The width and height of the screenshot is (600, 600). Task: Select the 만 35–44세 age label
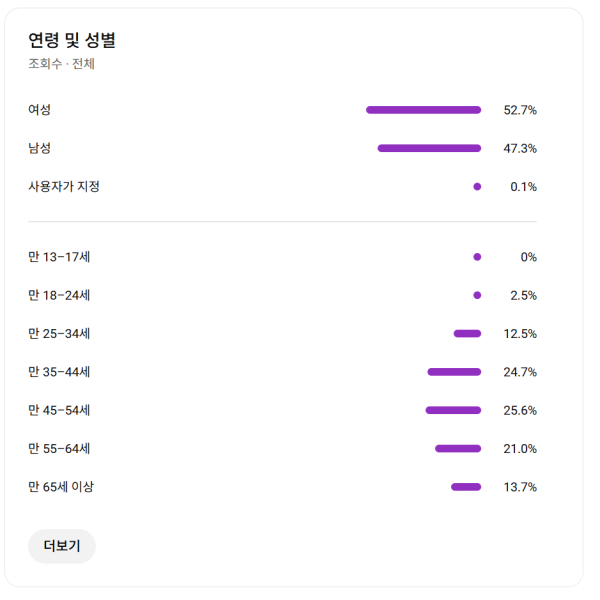point(60,372)
